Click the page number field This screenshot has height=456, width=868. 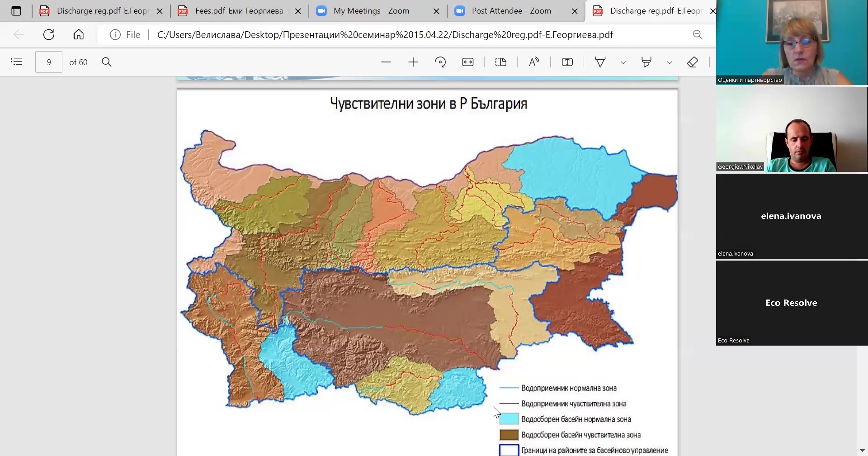click(x=49, y=62)
